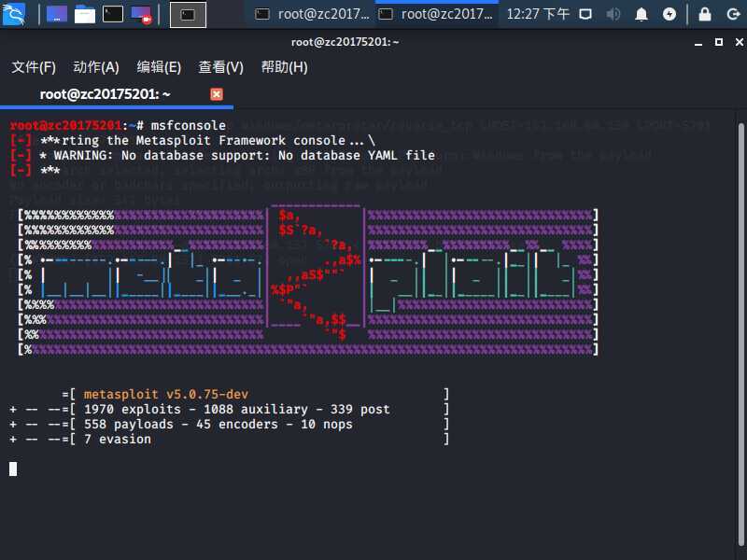
Task: Launch the file manager from the panel
Action: (x=85, y=14)
